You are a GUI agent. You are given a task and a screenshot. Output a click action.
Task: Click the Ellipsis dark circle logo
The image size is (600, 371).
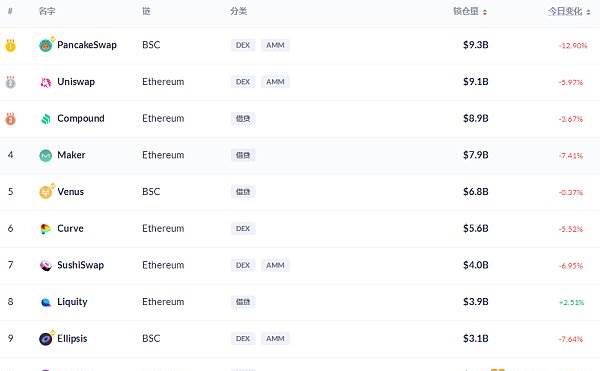[x=46, y=339]
